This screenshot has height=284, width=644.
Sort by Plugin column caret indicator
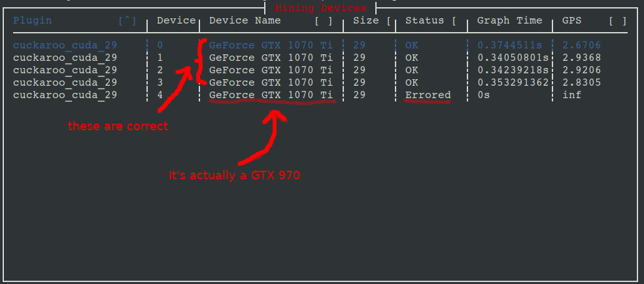(x=127, y=20)
